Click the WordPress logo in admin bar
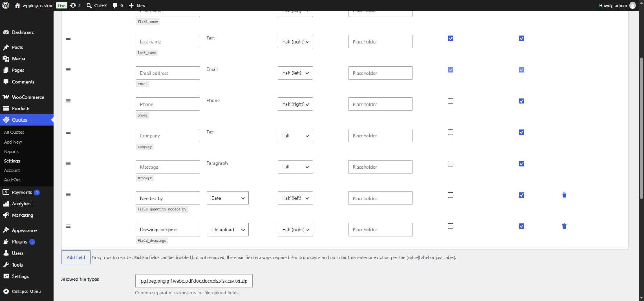Image resolution: width=644 pixels, height=301 pixels. coord(6,5)
